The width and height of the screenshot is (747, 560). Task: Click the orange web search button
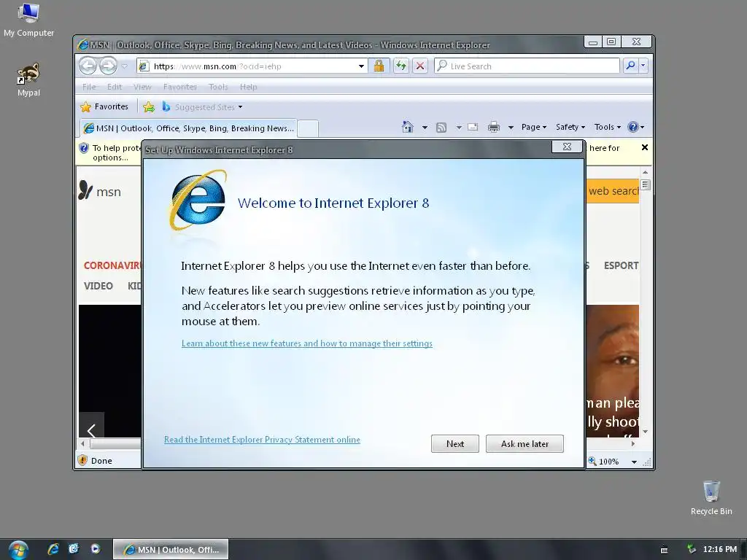coord(613,191)
